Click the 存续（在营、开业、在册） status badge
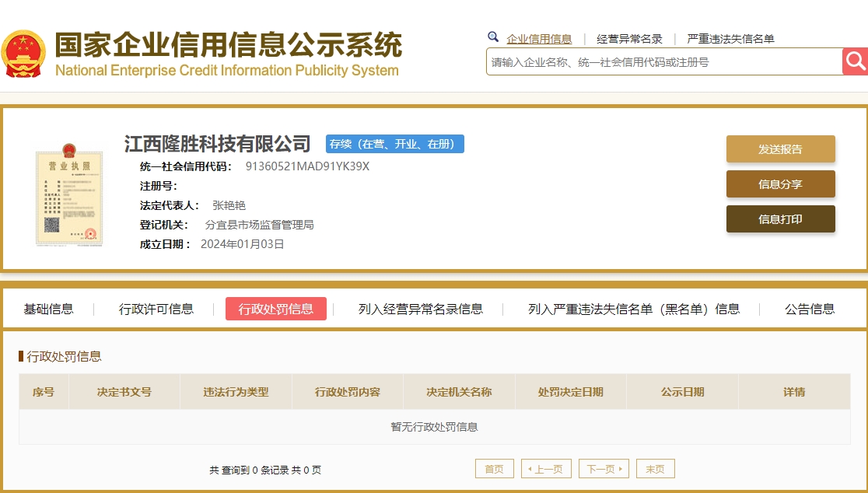 tap(394, 144)
